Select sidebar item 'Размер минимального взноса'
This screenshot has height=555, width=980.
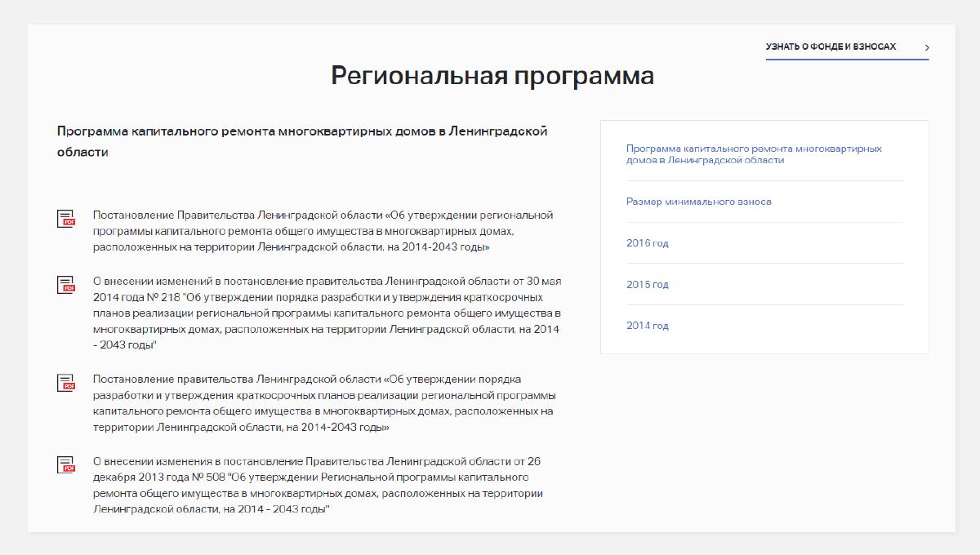point(699,202)
